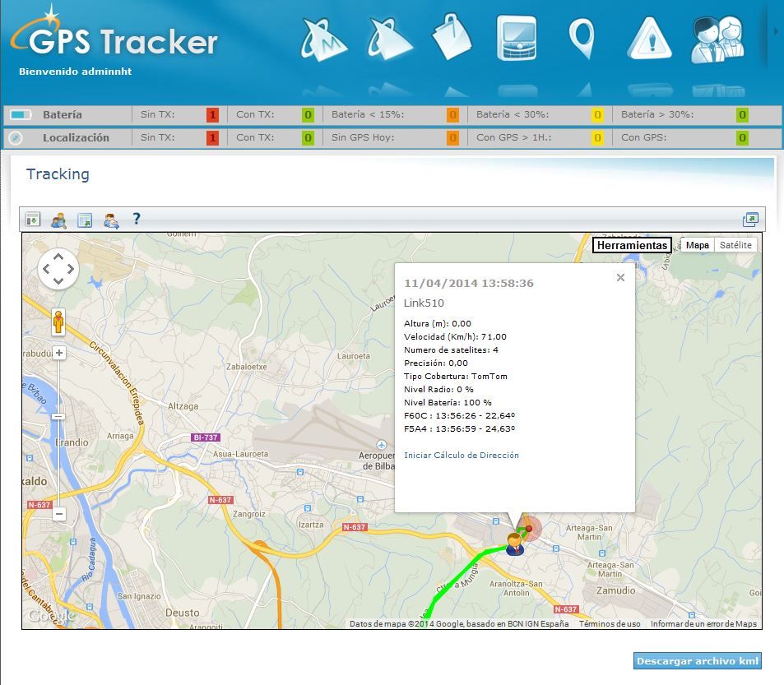
Task: Click the map zoom in plus button
Action: click(58, 353)
